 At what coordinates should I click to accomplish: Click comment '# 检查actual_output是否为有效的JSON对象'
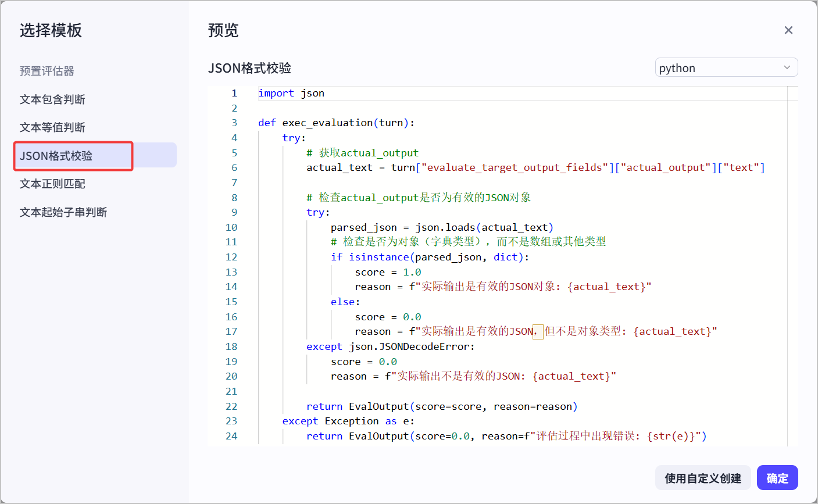[419, 198]
